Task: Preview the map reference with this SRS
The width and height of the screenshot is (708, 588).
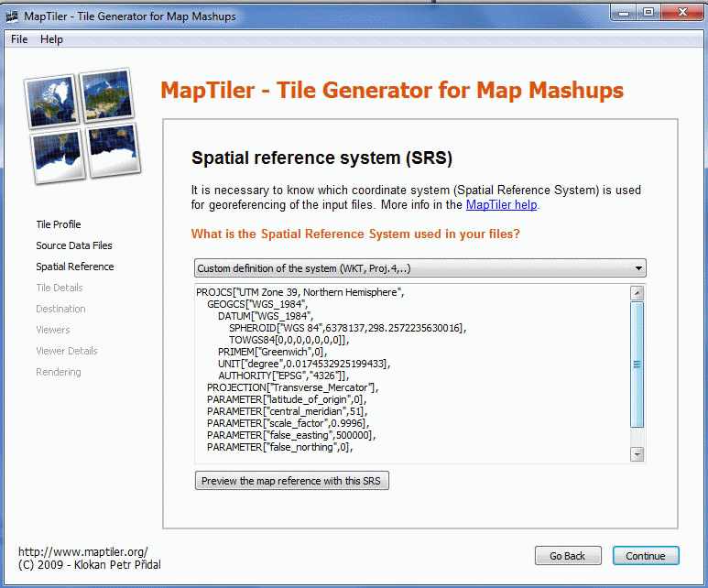Action: (x=291, y=481)
